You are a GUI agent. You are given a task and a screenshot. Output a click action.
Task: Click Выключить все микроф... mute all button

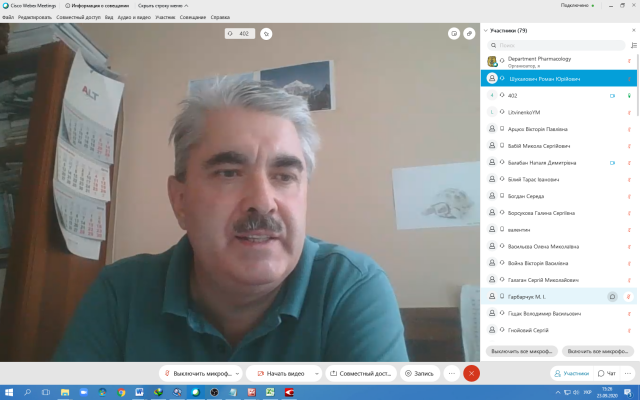click(522, 351)
